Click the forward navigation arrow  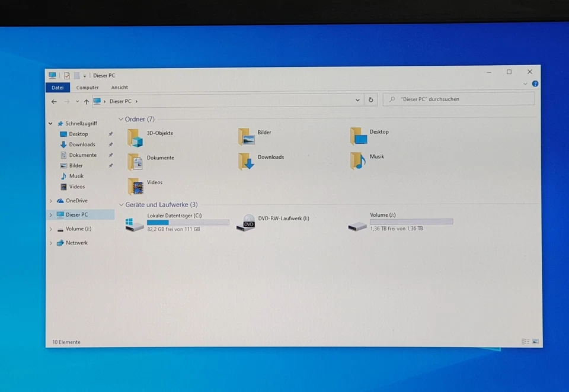coord(67,102)
